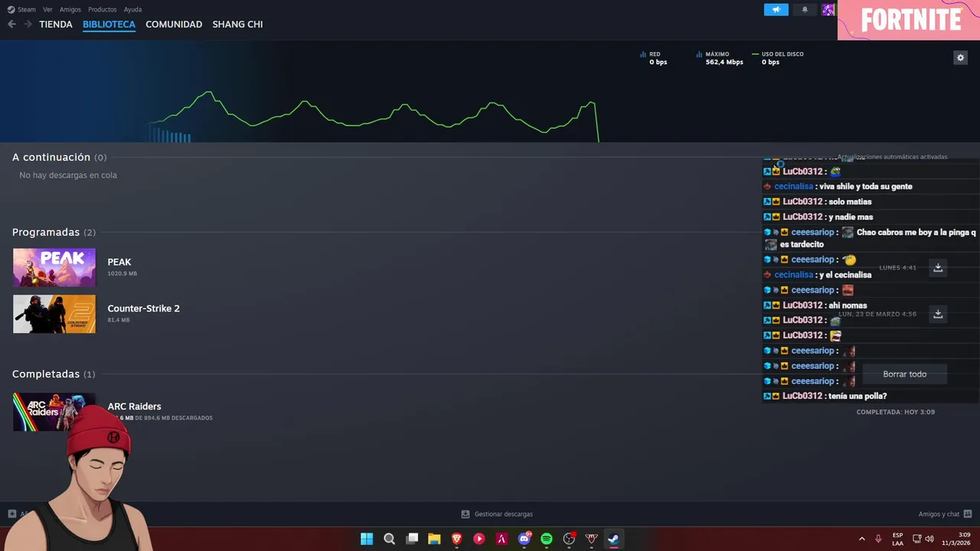Open OBS Studio from the taskbar
The height and width of the screenshot is (551, 980).
[569, 539]
